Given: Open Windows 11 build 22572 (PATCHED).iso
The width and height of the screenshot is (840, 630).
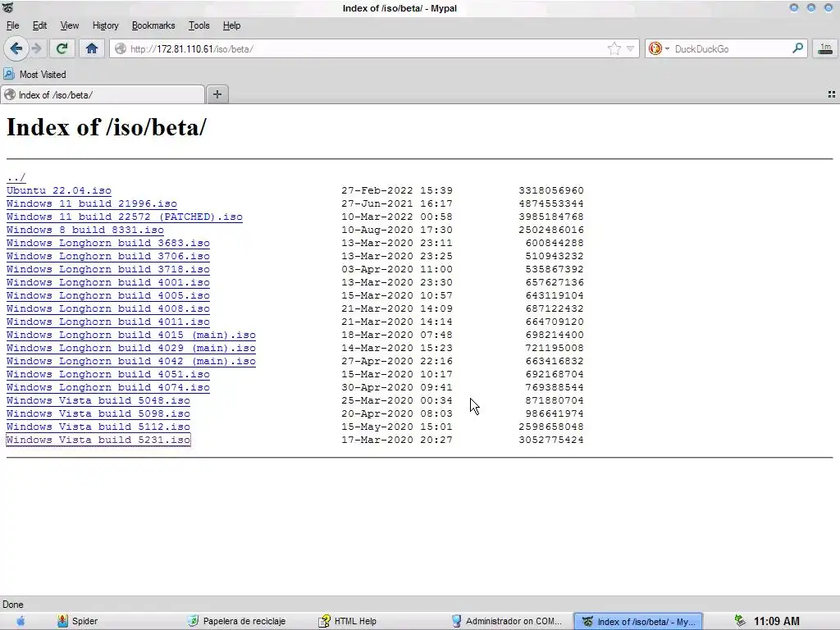Looking at the screenshot, I should (125, 217).
